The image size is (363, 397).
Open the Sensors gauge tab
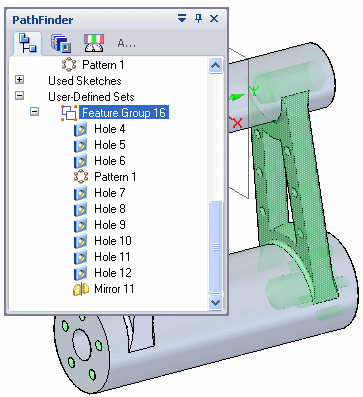[x=94, y=43]
